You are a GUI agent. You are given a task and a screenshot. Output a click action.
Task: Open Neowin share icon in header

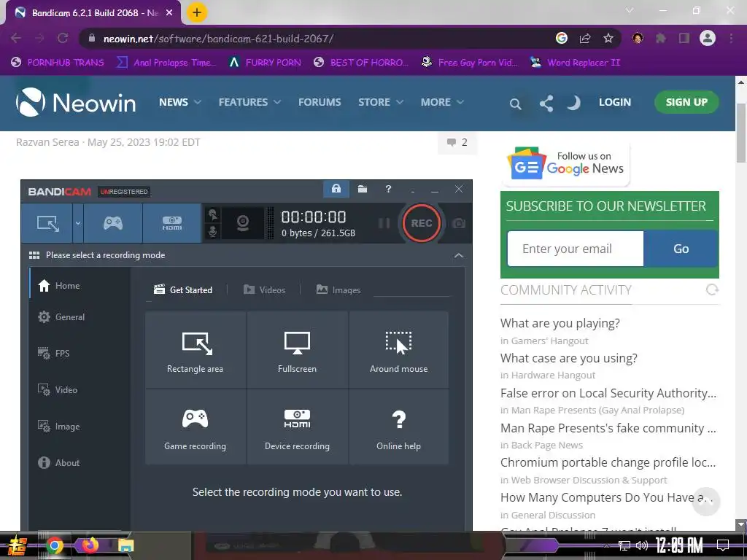546,103
